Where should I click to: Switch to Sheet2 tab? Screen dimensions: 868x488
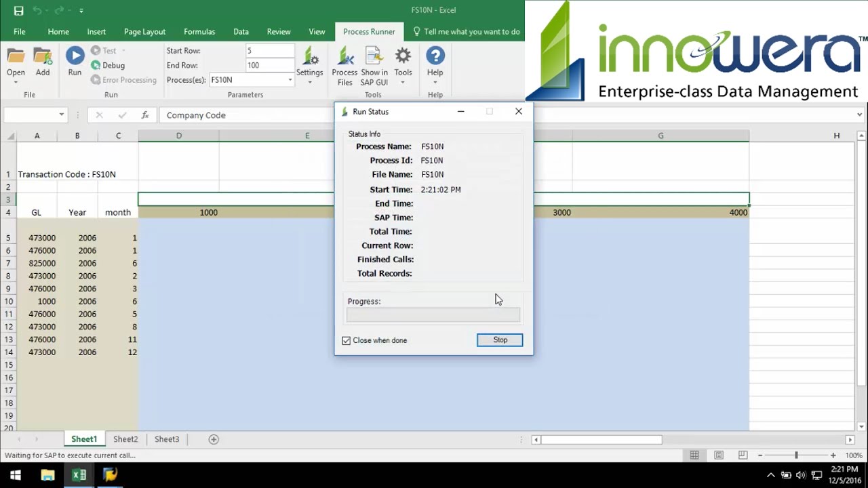125,439
